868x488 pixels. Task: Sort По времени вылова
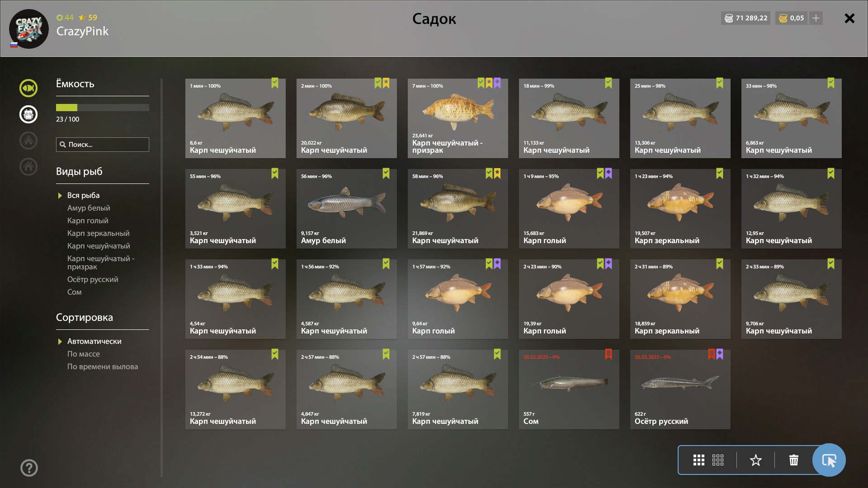coord(103,366)
